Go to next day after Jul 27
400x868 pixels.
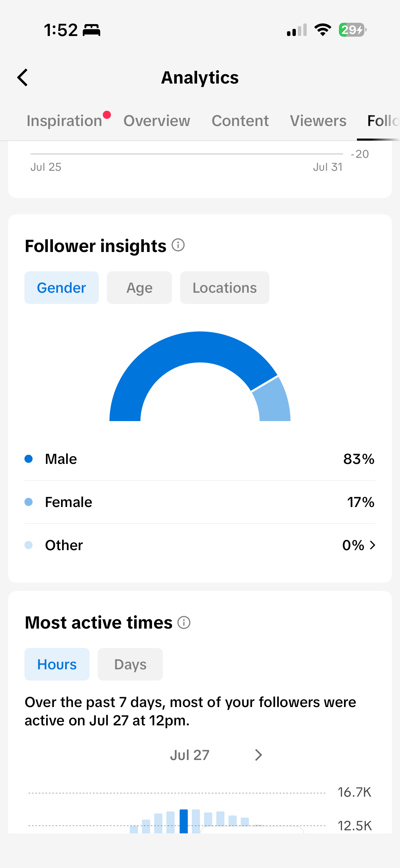[259, 755]
